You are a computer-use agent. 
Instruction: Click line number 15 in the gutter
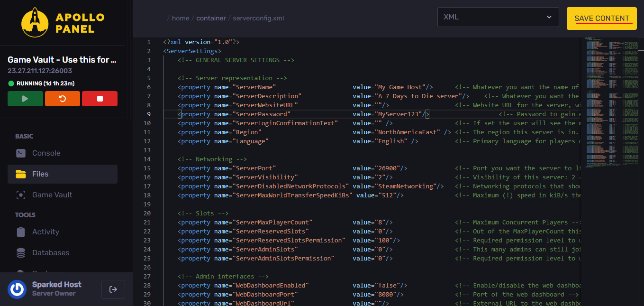click(x=147, y=168)
